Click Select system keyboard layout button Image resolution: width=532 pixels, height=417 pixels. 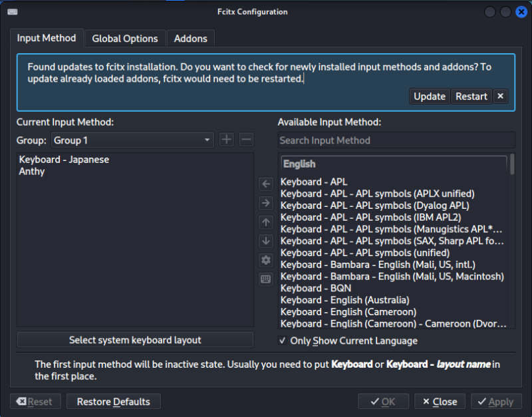pos(135,340)
